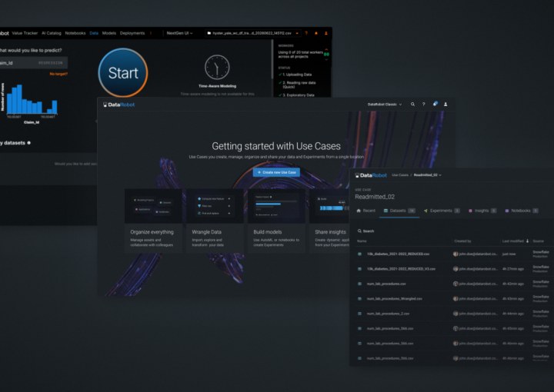The image size is (554, 392).
Task: Open the Notebooks tab in Readmitted_02
Action: click(522, 211)
